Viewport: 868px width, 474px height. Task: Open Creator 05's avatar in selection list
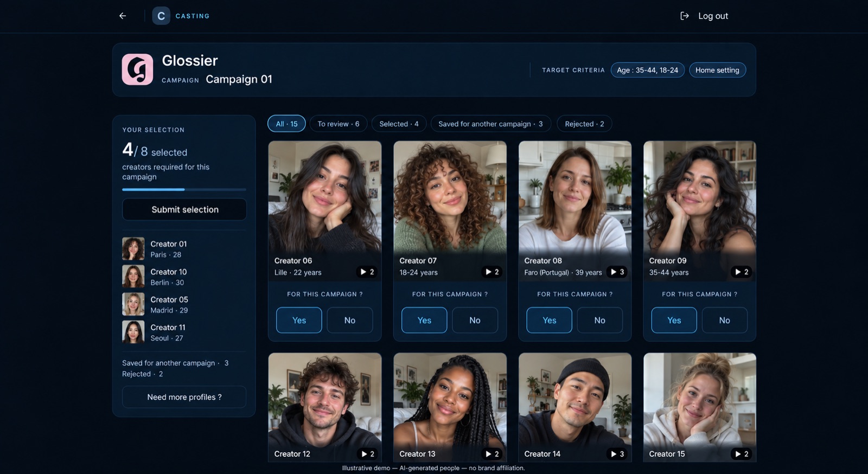133,304
